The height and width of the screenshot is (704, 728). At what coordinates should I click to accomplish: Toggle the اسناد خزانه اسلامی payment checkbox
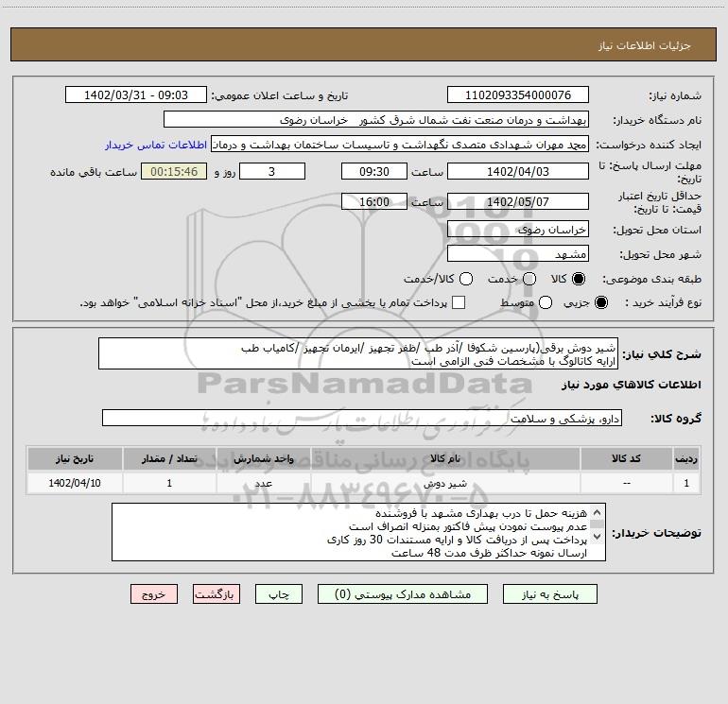(x=459, y=302)
